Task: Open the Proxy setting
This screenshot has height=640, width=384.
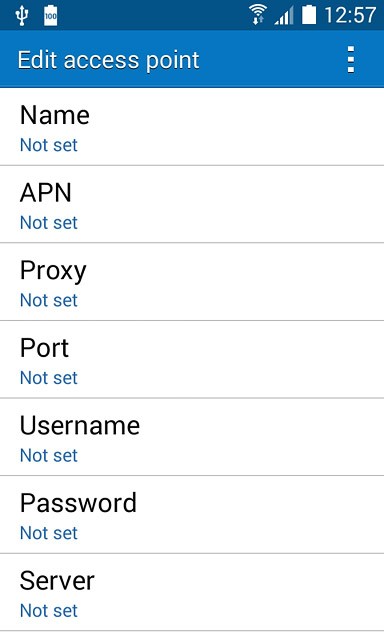Action: point(192,282)
